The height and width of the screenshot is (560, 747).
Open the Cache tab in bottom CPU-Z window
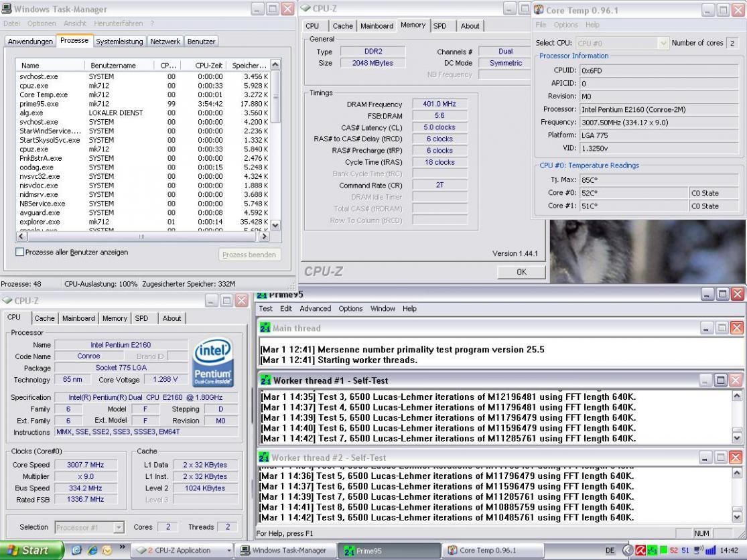44,319
